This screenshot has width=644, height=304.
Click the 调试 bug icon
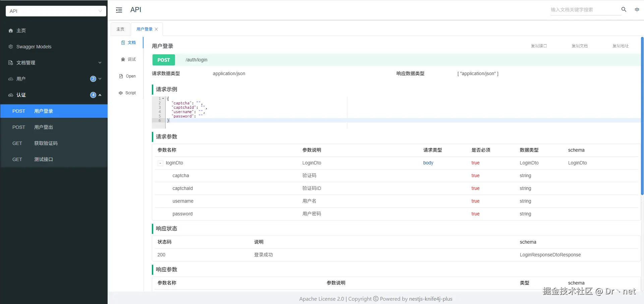click(123, 59)
